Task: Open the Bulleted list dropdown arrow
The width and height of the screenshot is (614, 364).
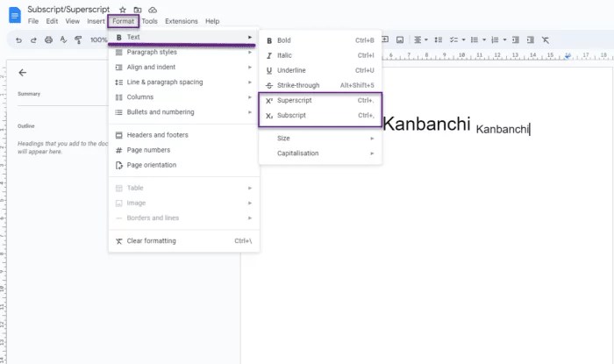Action: coord(484,40)
